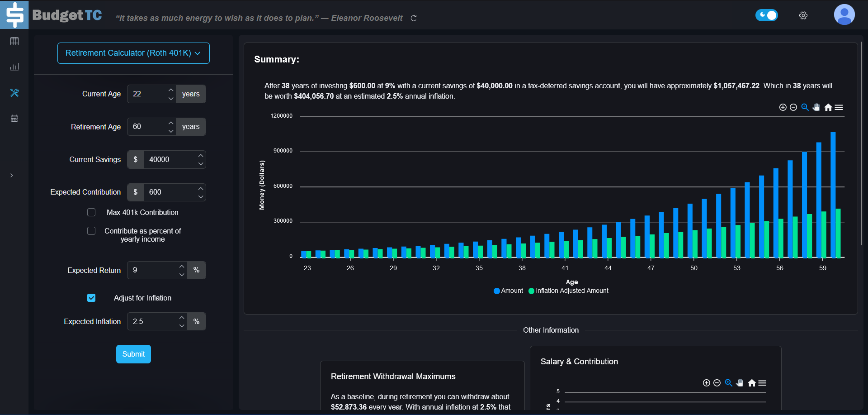Open the user profile avatar
The width and height of the screenshot is (868, 415).
(x=844, y=15)
